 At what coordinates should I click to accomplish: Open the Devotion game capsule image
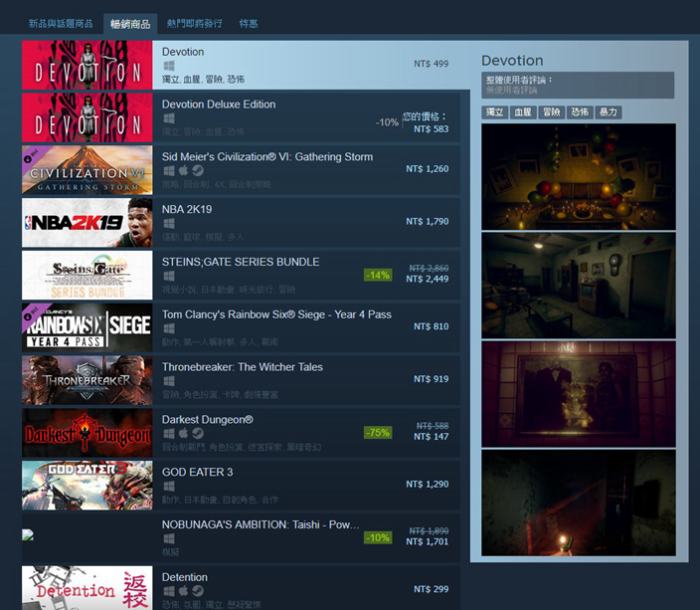point(87,66)
